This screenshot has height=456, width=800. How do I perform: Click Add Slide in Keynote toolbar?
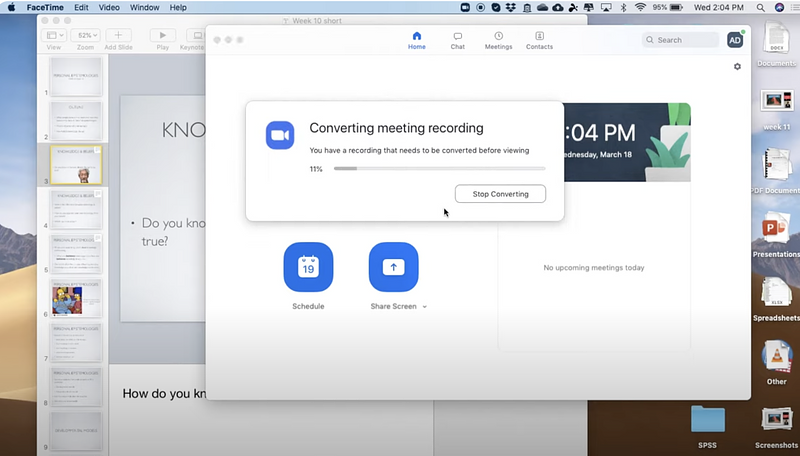point(118,36)
